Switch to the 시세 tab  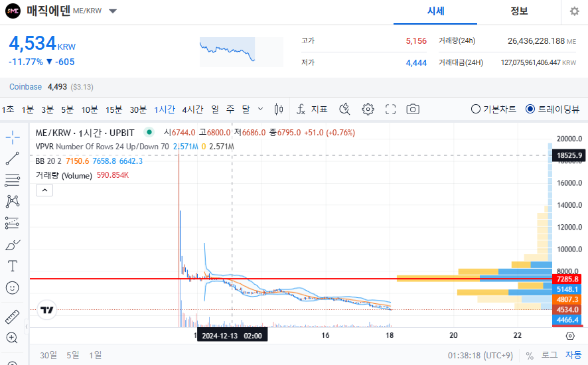pyautogui.click(x=435, y=11)
